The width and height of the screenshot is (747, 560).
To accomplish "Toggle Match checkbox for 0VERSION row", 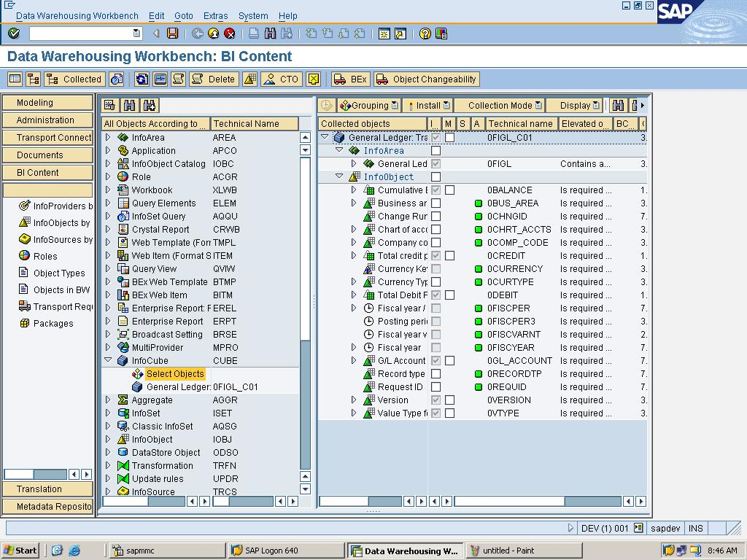I will [x=449, y=400].
